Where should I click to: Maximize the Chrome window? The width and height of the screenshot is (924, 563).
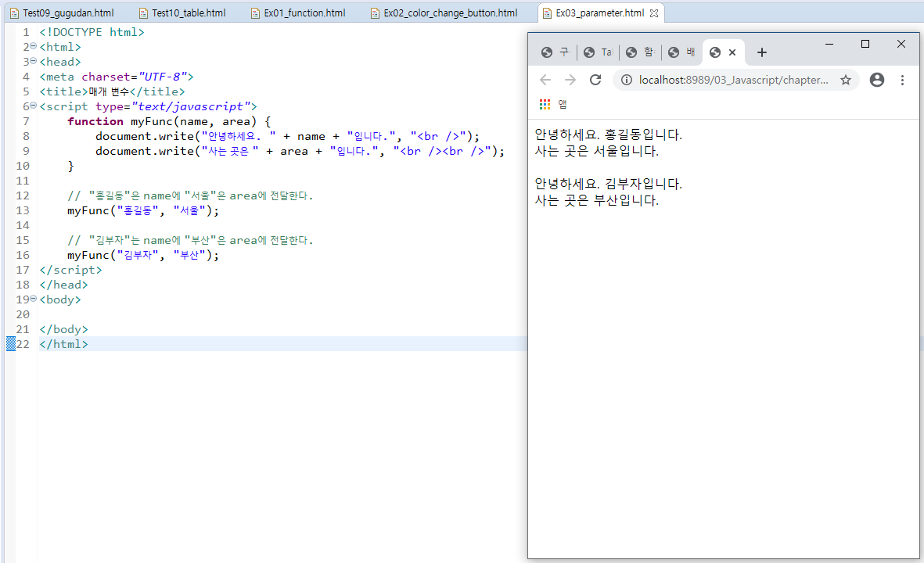pyautogui.click(x=865, y=44)
